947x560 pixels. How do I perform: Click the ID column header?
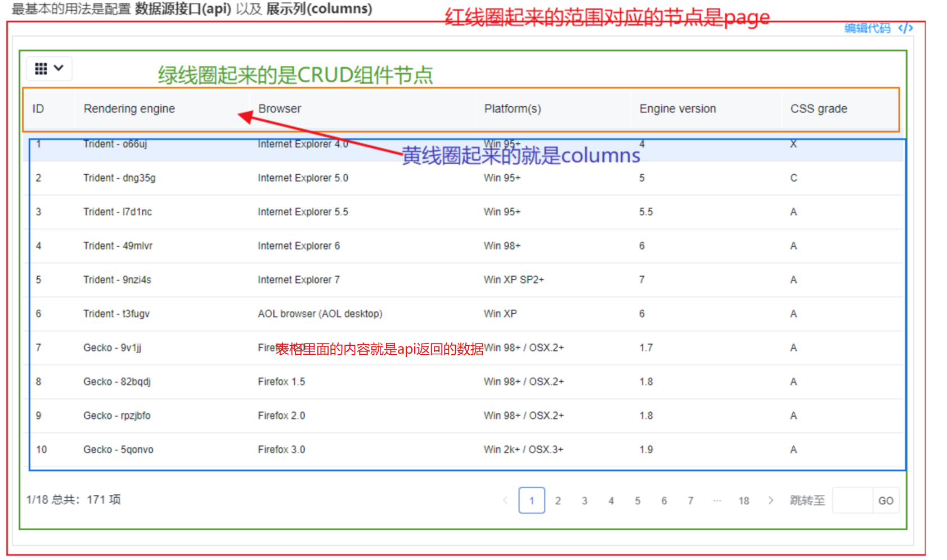38,109
